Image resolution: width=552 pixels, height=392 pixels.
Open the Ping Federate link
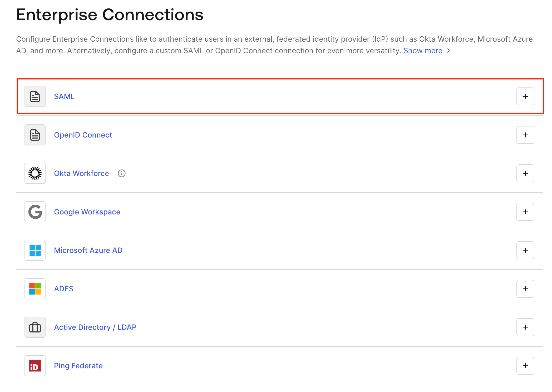tap(78, 366)
